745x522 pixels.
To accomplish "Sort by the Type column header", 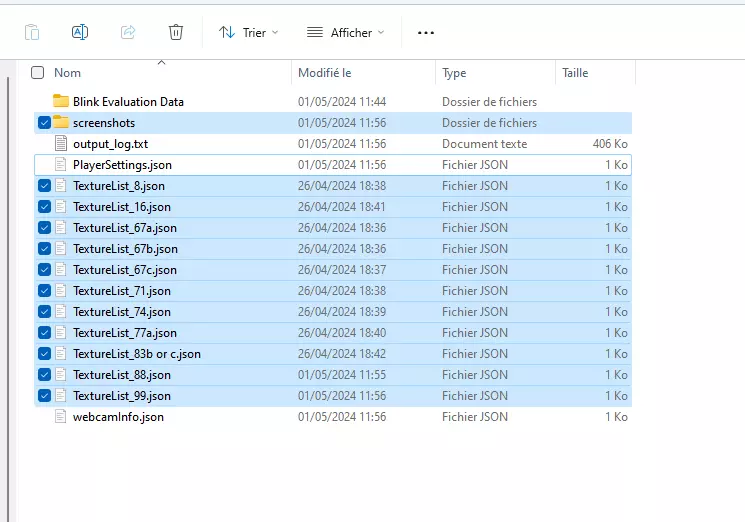I will point(455,73).
